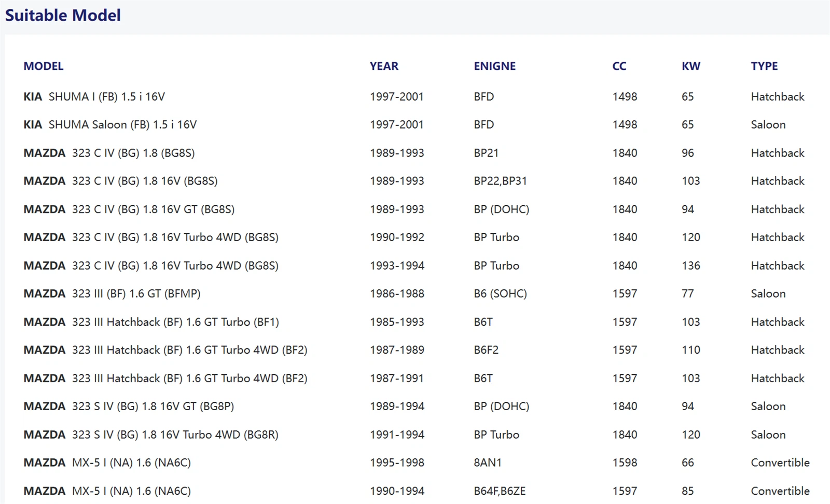Image resolution: width=830 pixels, height=504 pixels.
Task: Click MAZDA 323 III (BF) 1.6 GT (BFMP)
Action: pyautogui.click(x=112, y=293)
